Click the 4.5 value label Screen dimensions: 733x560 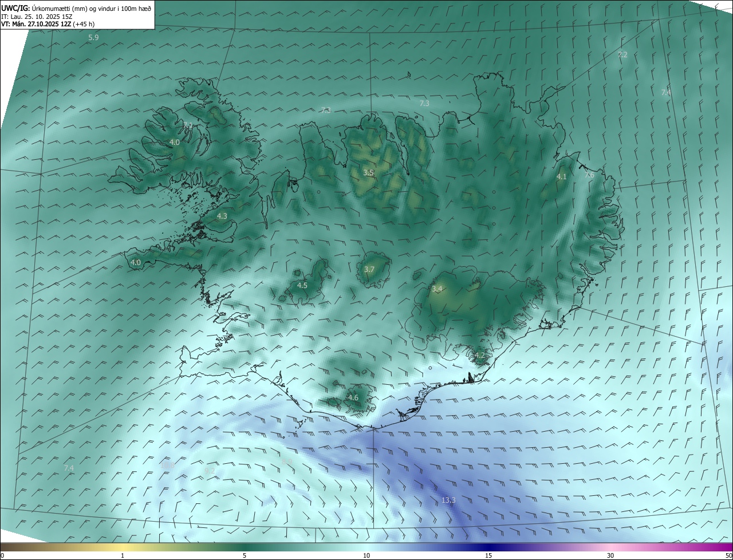click(302, 285)
